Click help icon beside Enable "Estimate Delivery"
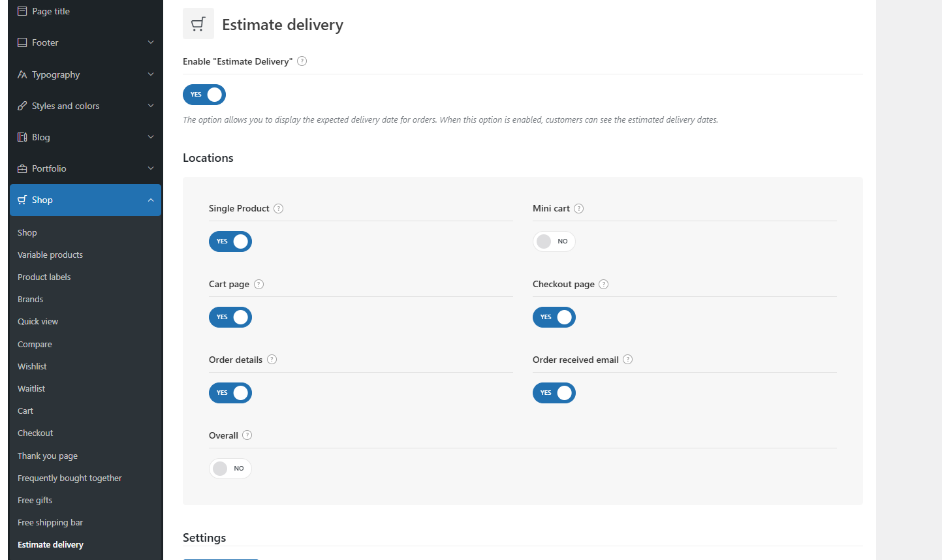Viewport: 942px width, 560px height. [302, 61]
